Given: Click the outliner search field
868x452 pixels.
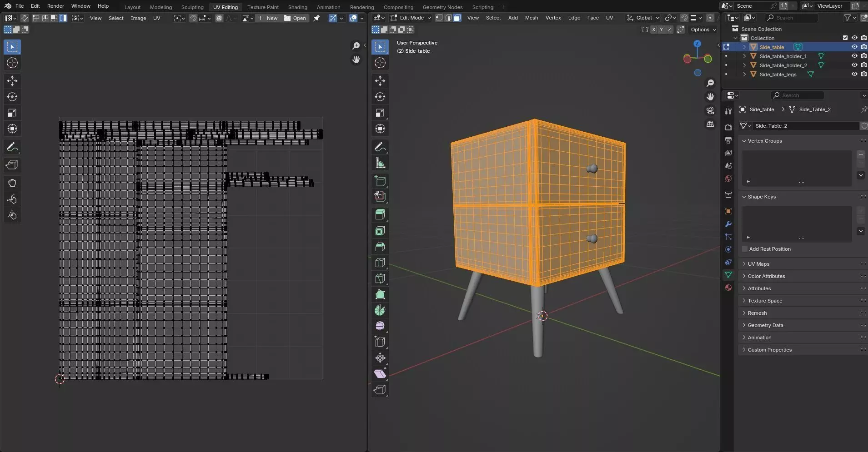Looking at the screenshot, I should 791,18.
